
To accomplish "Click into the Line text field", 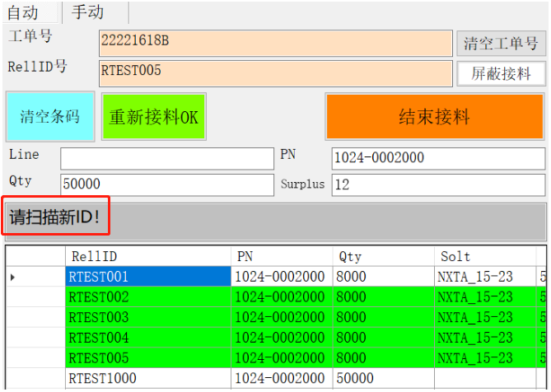I will coord(166,158).
